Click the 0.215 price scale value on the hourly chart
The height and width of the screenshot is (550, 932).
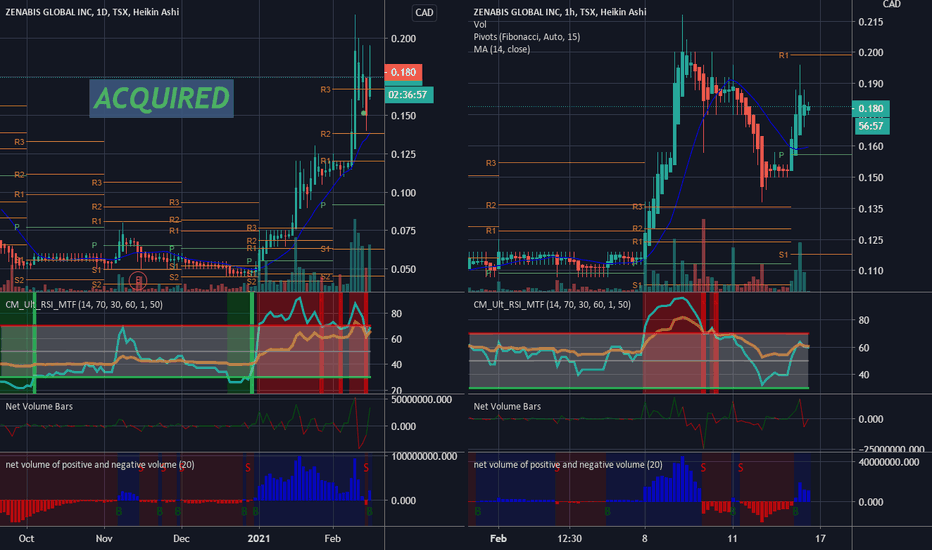[871, 22]
